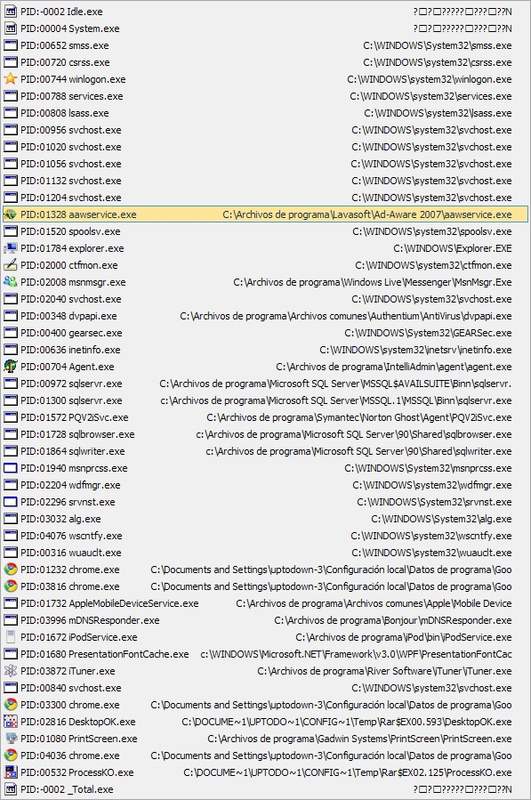Select PID:01204 svchost.exe entry
Screen dimensions: 531x800
pos(265,197)
